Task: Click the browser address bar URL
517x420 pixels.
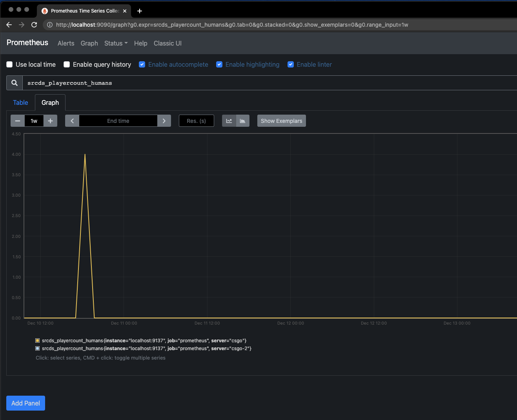Action: pyautogui.click(x=232, y=25)
